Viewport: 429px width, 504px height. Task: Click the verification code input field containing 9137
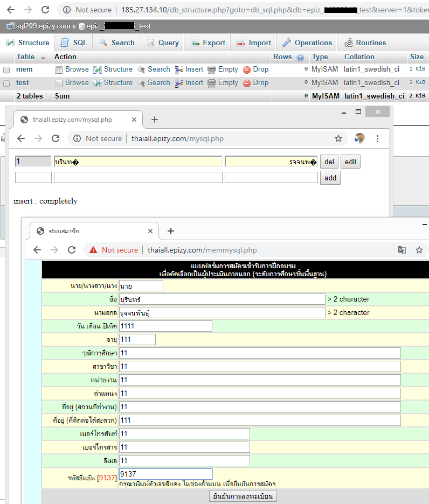[x=165, y=474]
